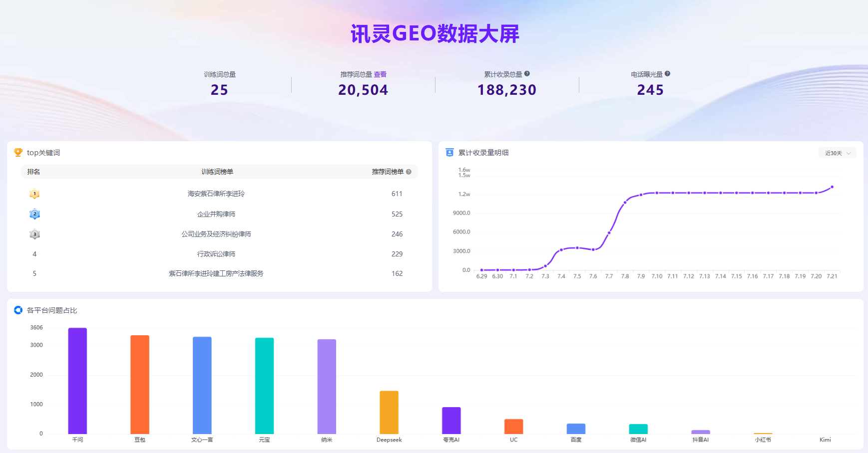Click the 豆包 orange bar
Screen dimensions: 868x453
pos(140,384)
